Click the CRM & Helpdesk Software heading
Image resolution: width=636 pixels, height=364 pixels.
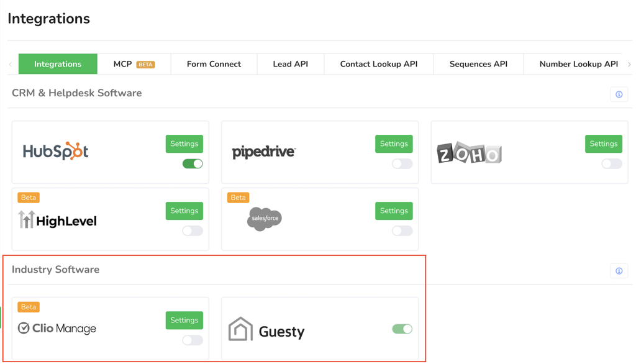pyautogui.click(x=76, y=93)
